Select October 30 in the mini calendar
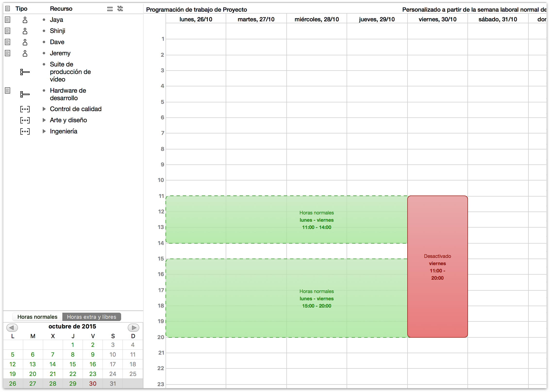This screenshot has height=392, width=550. point(92,384)
